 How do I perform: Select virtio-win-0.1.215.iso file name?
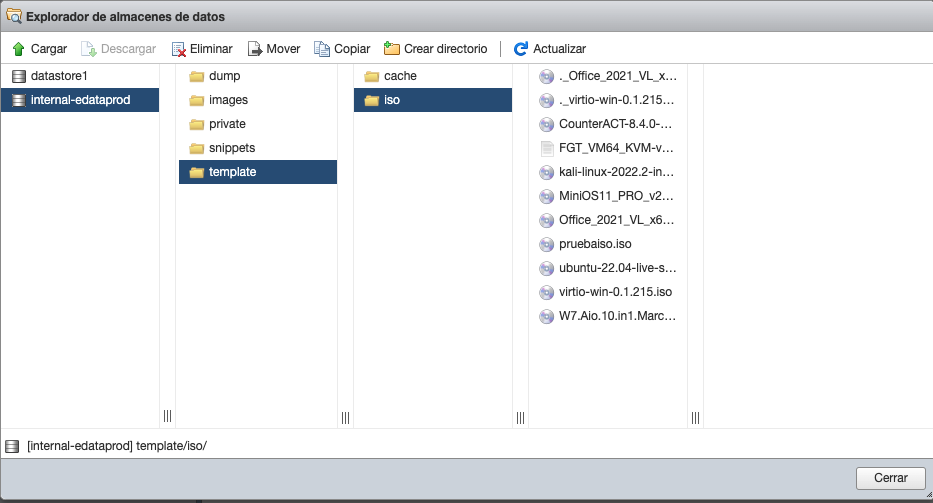click(x=615, y=292)
